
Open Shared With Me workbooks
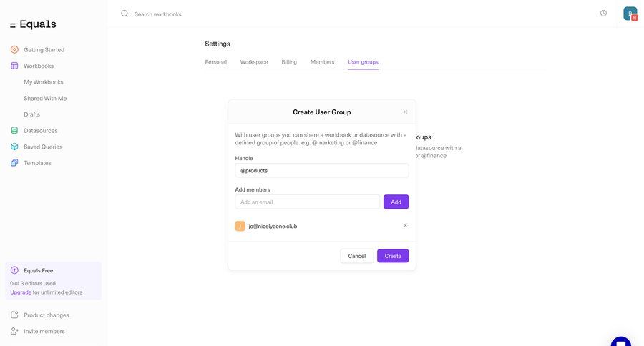click(x=45, y=98)
